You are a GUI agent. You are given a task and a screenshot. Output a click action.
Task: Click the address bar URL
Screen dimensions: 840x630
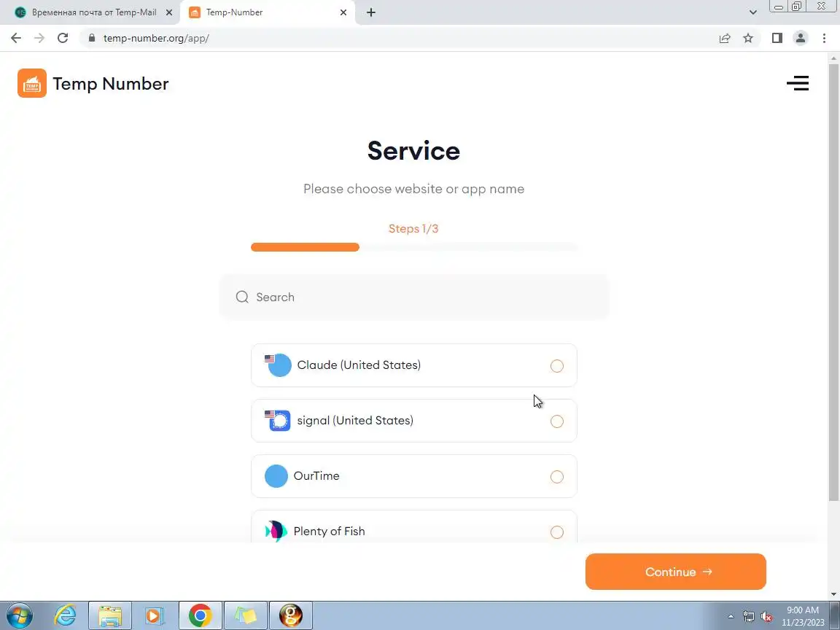156,38
